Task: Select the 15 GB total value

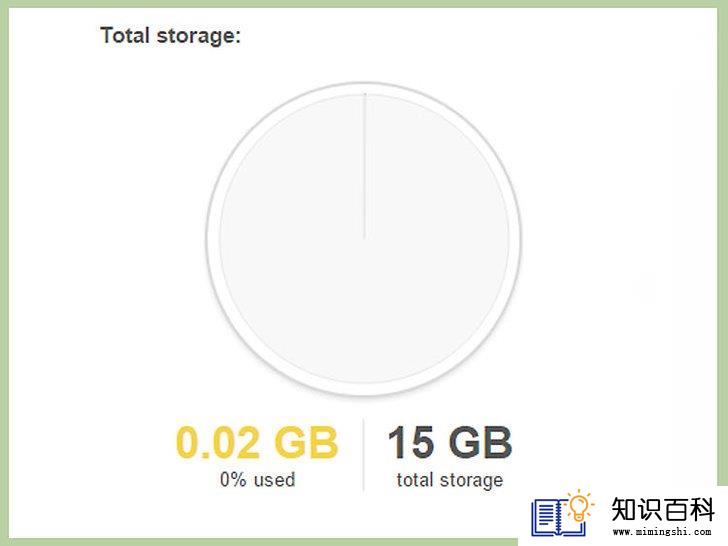Action: [450, 442]
